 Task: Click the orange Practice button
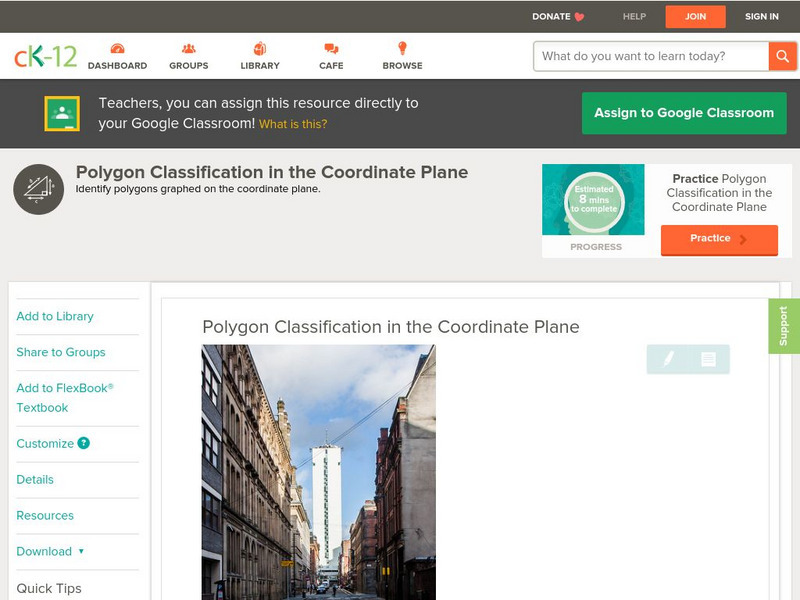click(x=719, y=239)
